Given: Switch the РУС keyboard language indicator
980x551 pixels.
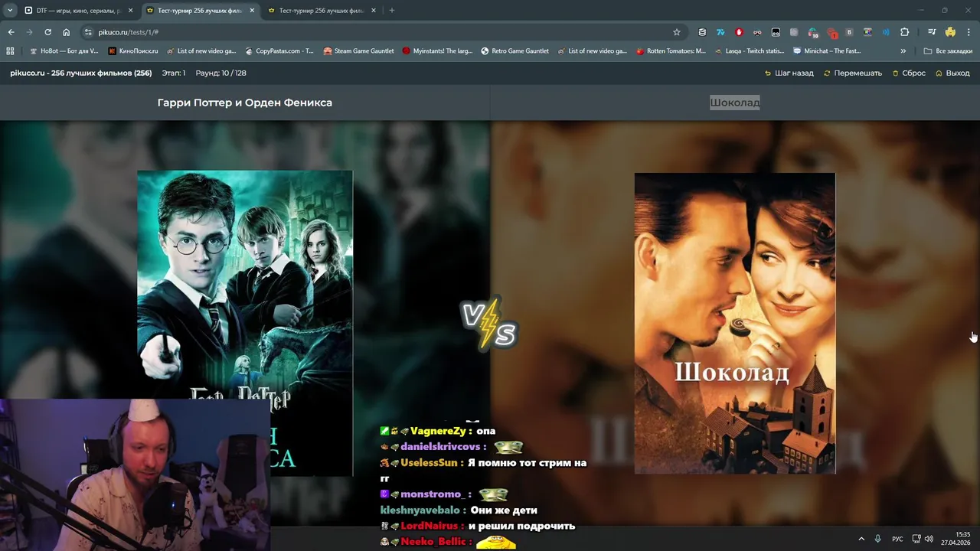Looking at the screenshot, I should pos(897,539).
